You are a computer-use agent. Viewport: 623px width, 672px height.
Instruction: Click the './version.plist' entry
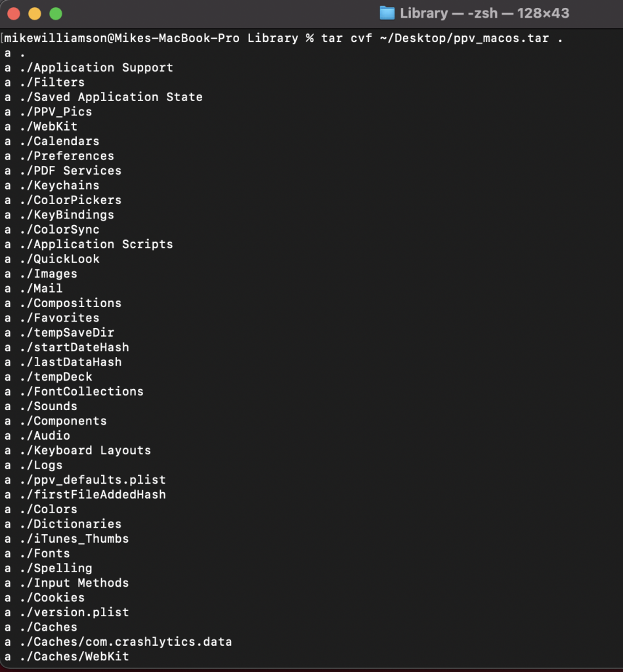point(74,612)
